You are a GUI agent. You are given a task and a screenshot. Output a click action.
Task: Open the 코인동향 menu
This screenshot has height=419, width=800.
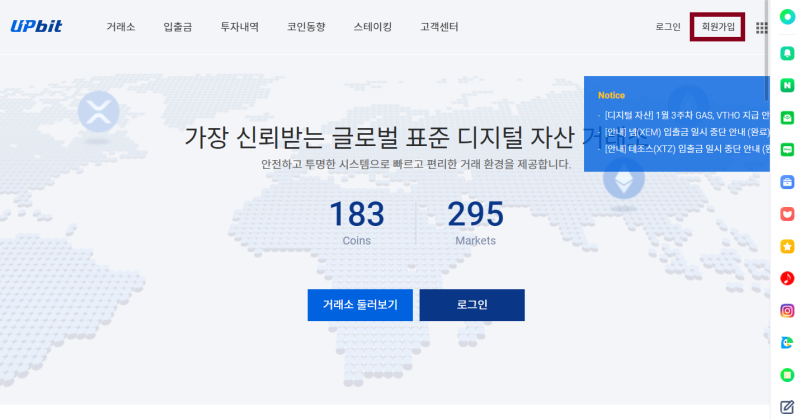tap(306, 27)
